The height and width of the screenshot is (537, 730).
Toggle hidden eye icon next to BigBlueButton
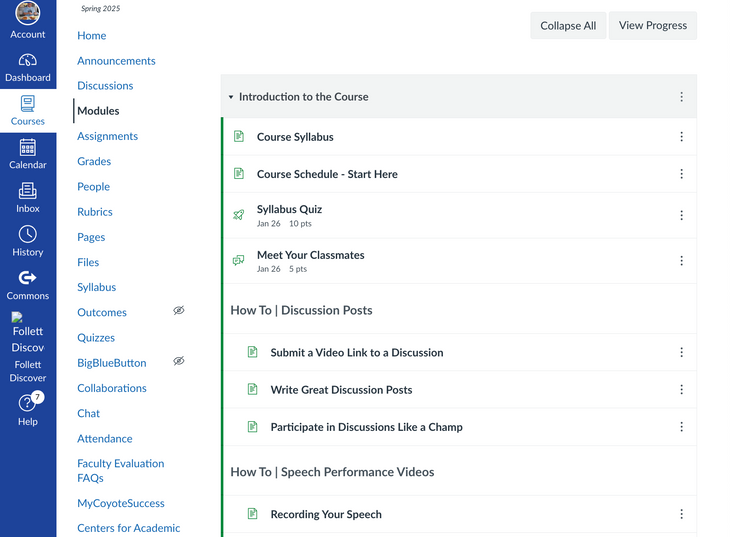tap(179, 361)
